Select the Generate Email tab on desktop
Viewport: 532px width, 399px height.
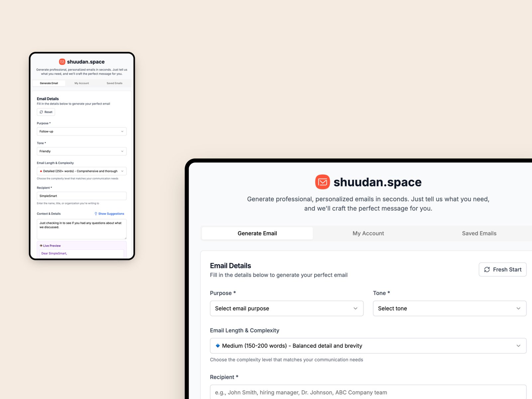(x=257, y=233)
